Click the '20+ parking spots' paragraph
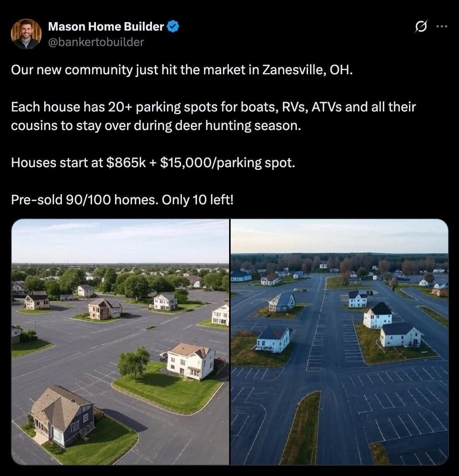 pyautogui.click(x=213, y=107)
